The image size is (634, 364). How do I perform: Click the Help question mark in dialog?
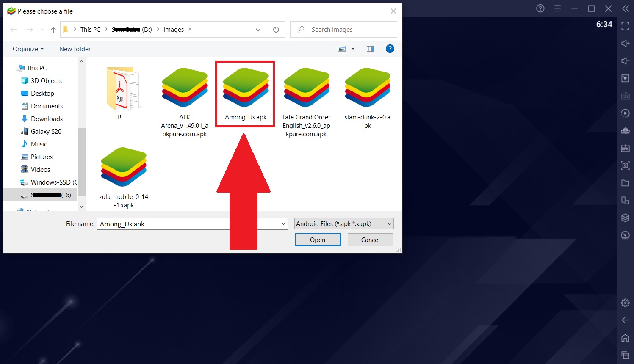(x=390, y=49)
